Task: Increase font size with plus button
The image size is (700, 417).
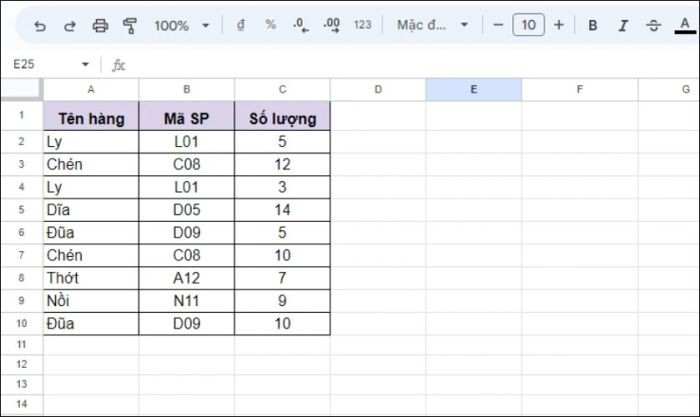Action: click(559, 25)
